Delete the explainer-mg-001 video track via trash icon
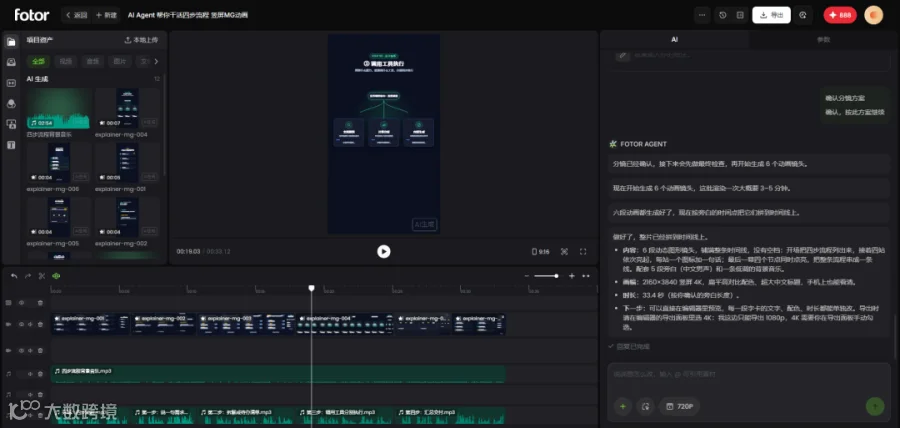 click(40, 324)
